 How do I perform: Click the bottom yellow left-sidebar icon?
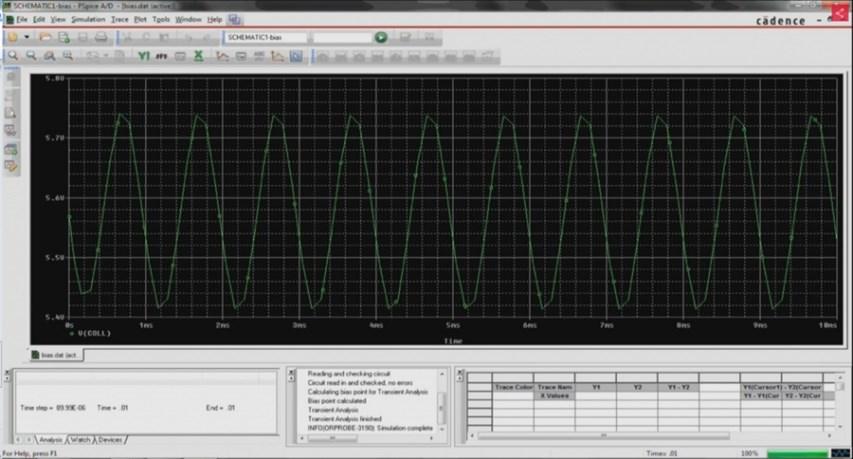point(11,166)
